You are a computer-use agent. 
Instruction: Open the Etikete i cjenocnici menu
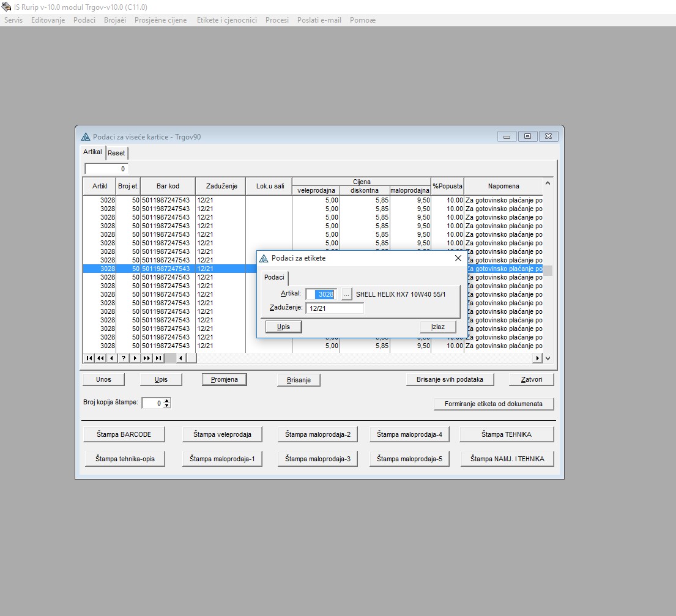point(226,20)
